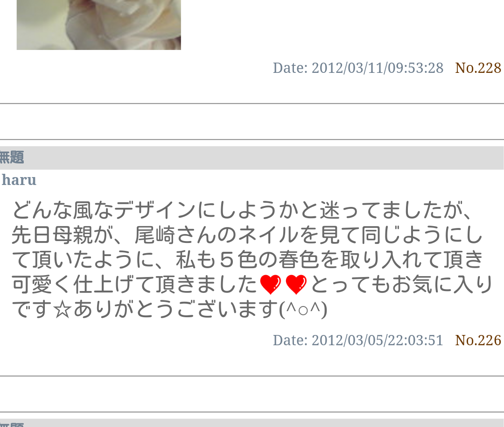Click the star symbol before ありがとう
Image resolution: width=504 pixels, height=427 pixels.
pos(63,311)
